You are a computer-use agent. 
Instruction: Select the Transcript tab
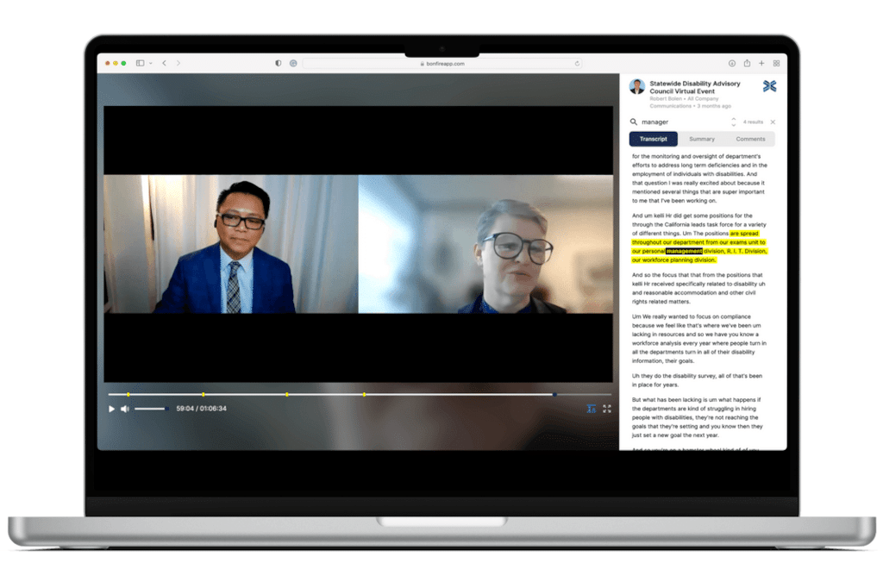click(x=654, y=139)
